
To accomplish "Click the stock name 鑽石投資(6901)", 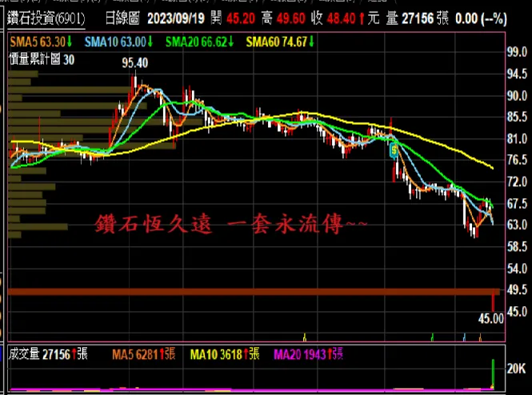I will click(x=46, y=18).
